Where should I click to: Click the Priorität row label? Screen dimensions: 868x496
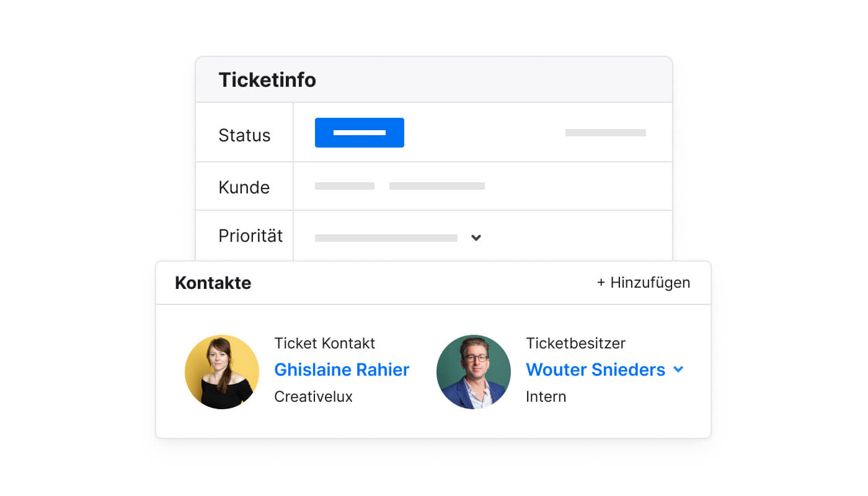tap(250, 236)
